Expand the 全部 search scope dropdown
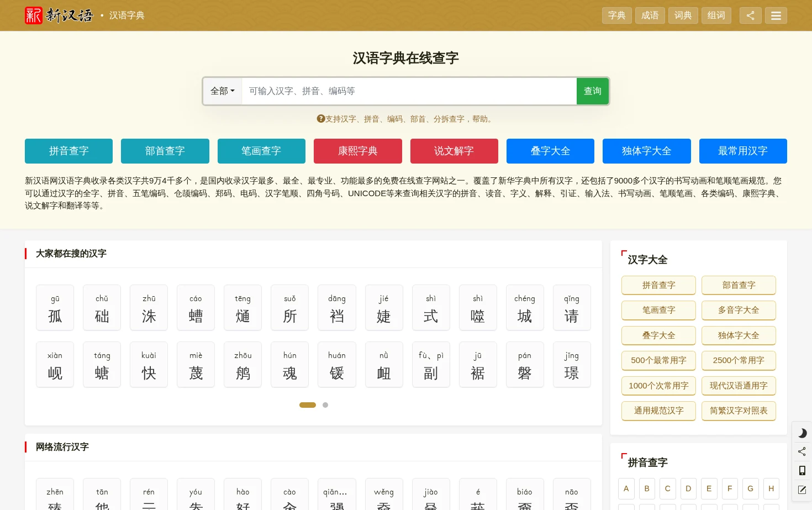Screen dimensions: 812x510 [223, 91]
